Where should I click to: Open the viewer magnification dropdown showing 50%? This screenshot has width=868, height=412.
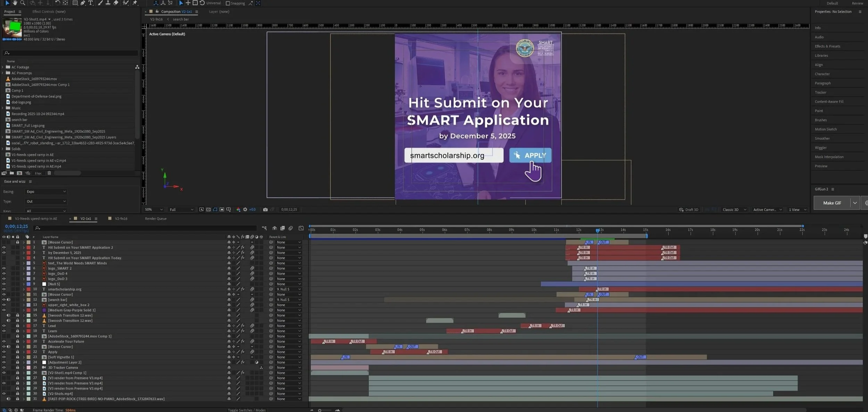click(x=154, y=210)
